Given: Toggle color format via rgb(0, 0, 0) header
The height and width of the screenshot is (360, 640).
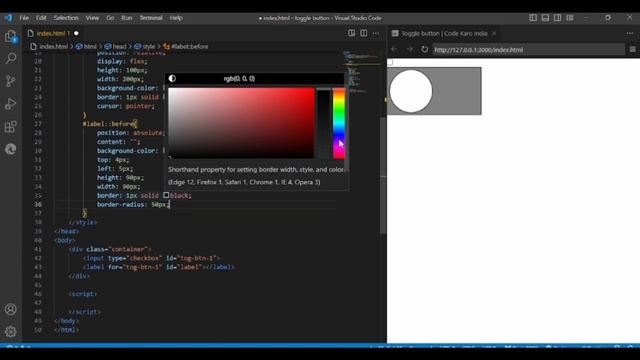Looking at the screenshot, I should [x=239, y=78].
